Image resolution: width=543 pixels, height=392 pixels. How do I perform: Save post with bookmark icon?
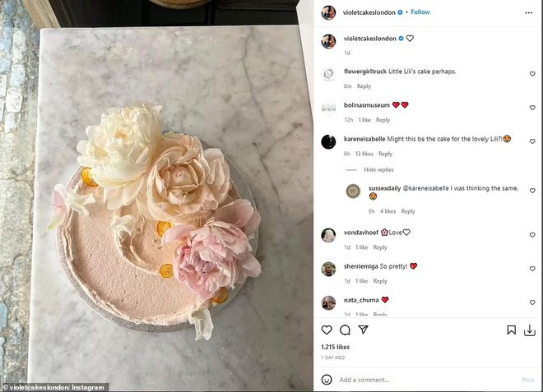(x=511, y=330)
